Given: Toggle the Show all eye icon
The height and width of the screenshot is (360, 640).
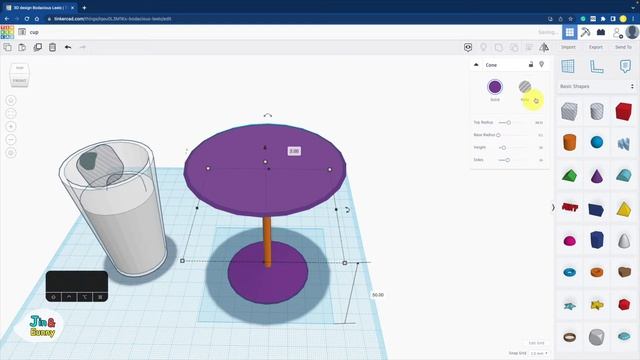Looking at the screenshot, I should point(468,47).
